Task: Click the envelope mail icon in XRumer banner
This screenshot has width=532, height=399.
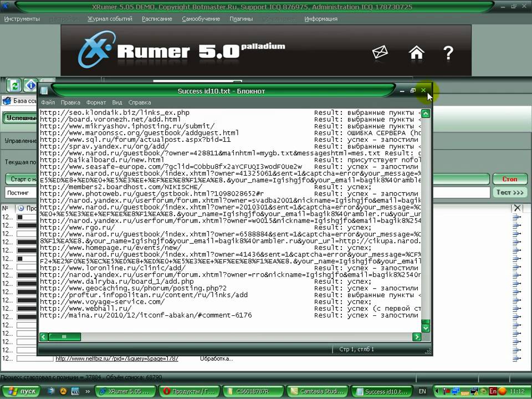Action: click(380, 52)
